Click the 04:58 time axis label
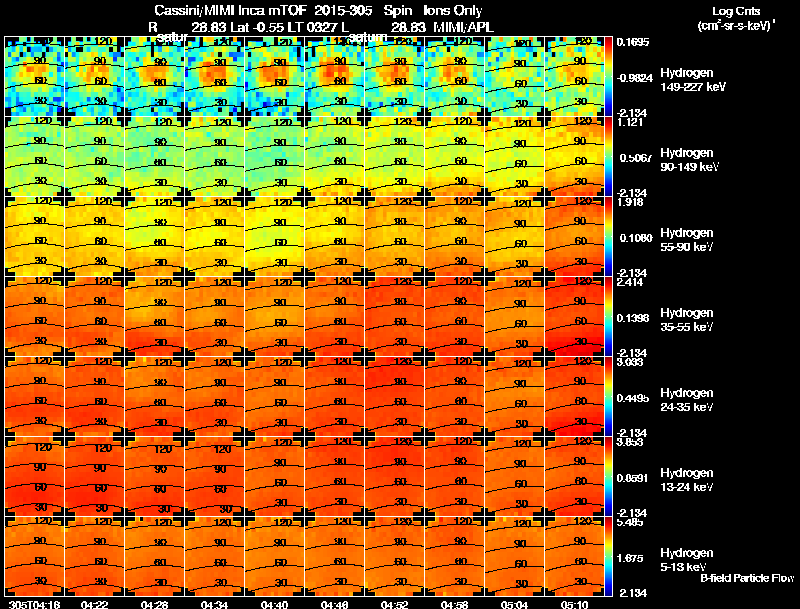 (454, 604)
